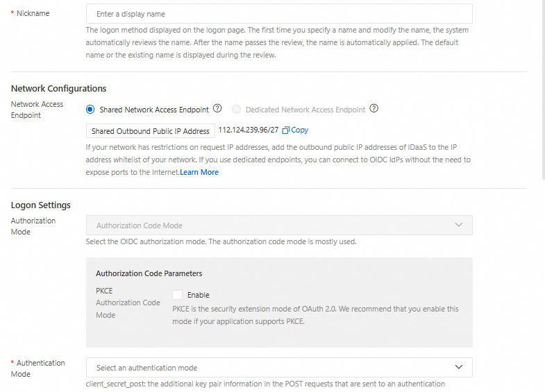Viewport: 545px width, 392px height.
Task: Open the Authorization Code Mode dropdown
Action: (279, 225)
